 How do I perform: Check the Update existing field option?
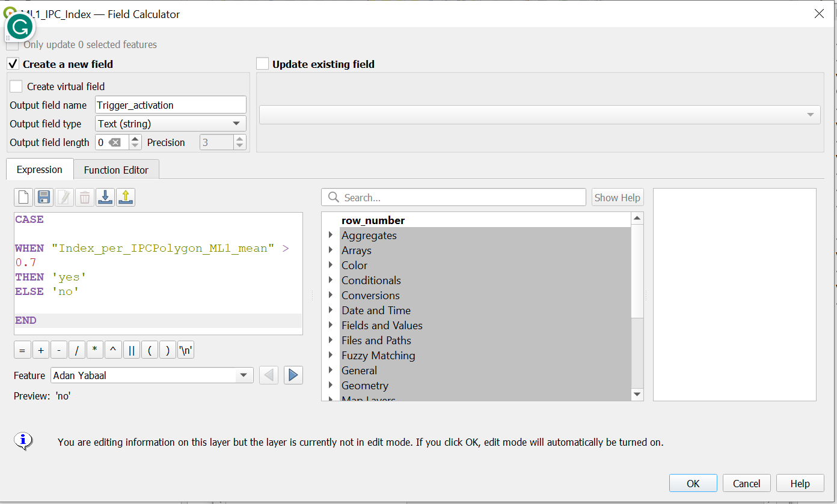[x=262, y=64]
